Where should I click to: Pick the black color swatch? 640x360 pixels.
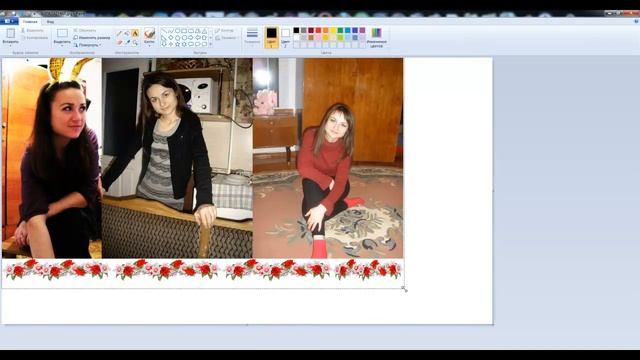[x=296, y=31]
